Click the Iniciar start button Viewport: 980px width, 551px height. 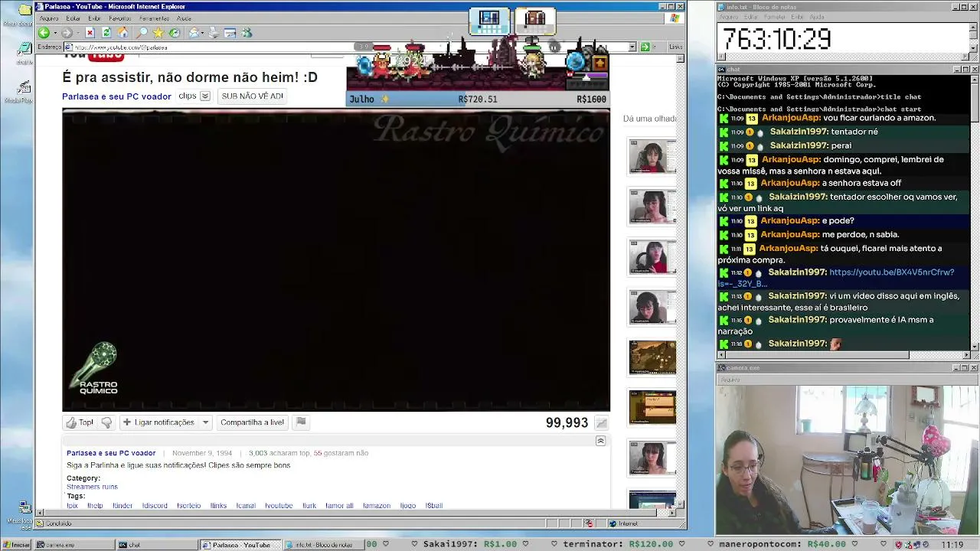[17, 545]
